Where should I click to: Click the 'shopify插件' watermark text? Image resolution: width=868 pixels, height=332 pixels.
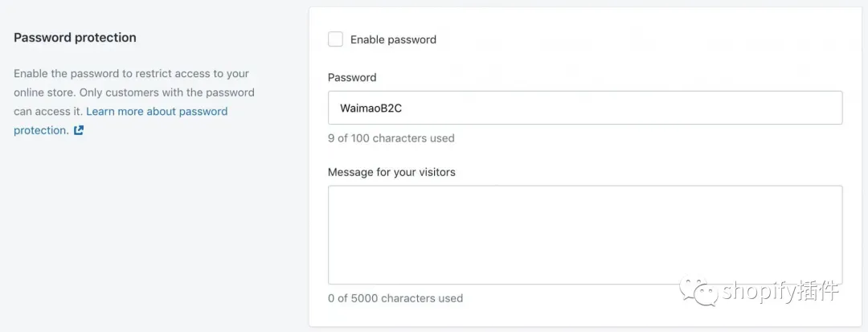[780, 291]
